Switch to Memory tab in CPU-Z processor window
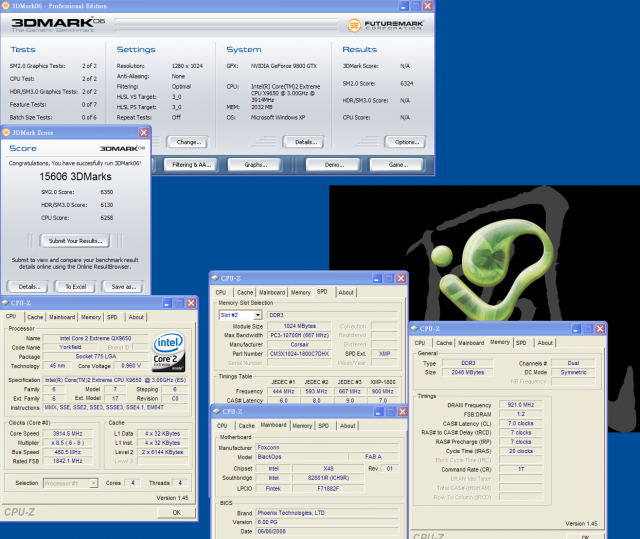This screenshot has height=539, width=640. (x=91, y=317)
